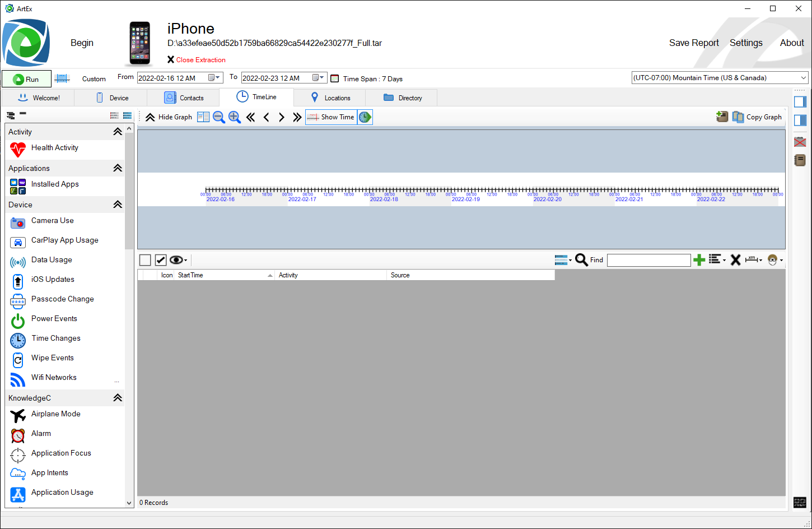The image size is (812, 529).
Task: Click the black X clear icon near Find
Action: tap(736, 259)
